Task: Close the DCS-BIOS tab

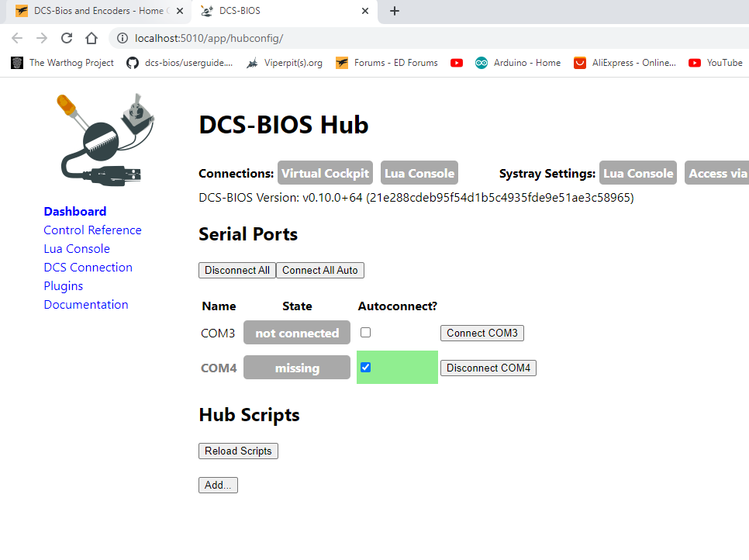Action: coord(365,11)
